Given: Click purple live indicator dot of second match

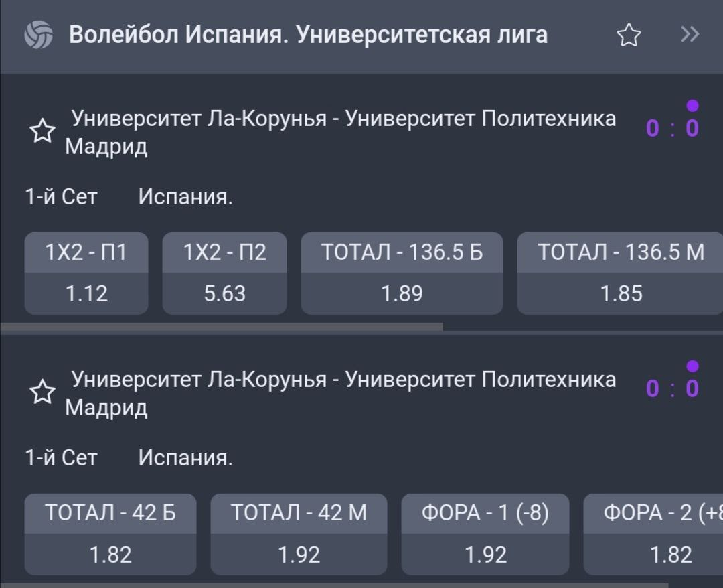Looking at the screenshot, I should tap(693, 366).
